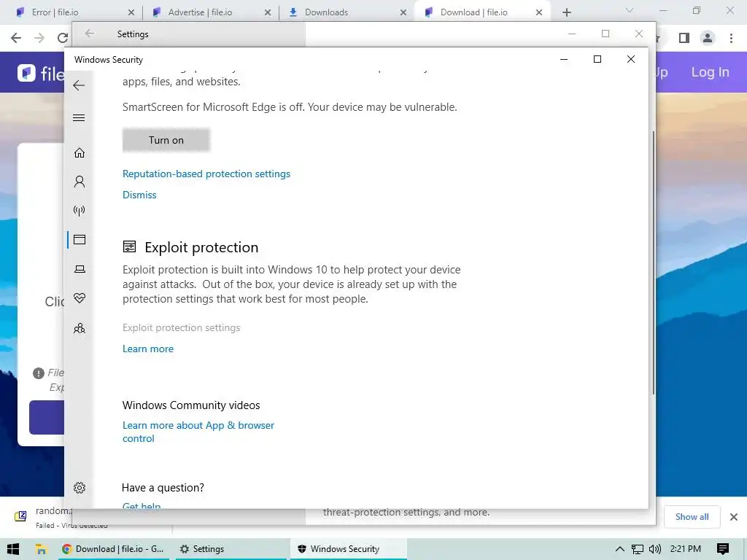The height and width of the screenshot is (560, 747).
Task: Open the 2:21 PM clock
Action: tap(686, 549)
